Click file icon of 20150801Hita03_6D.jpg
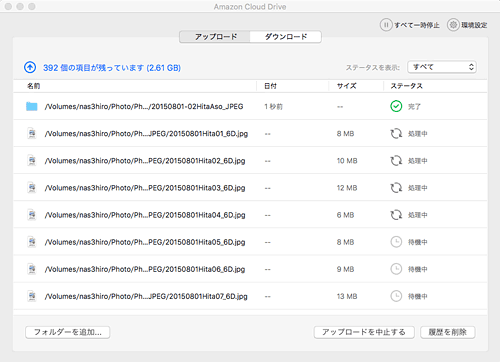The width and height of the screenshot is (500, 362). pyautogui.click(x=32, y=188)
